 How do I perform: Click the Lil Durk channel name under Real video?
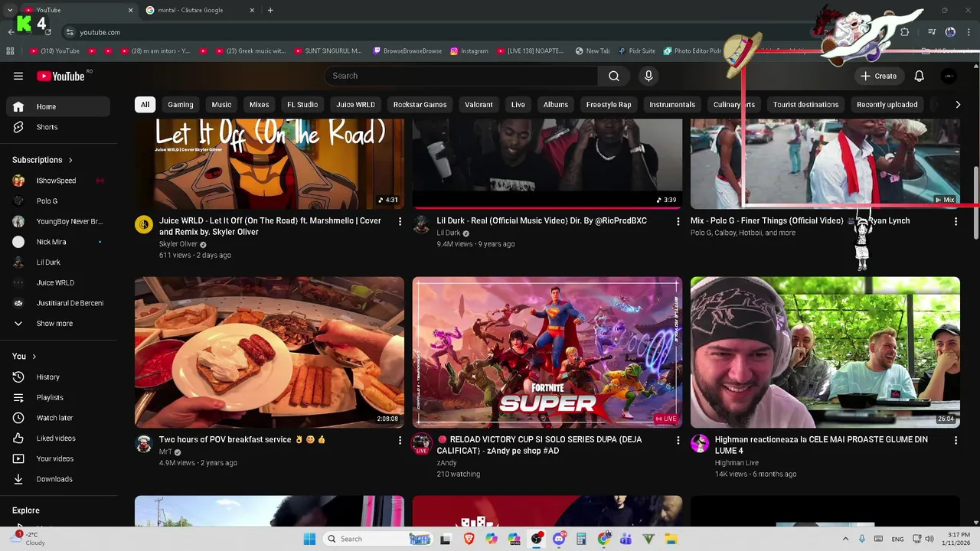click(449, 233)
